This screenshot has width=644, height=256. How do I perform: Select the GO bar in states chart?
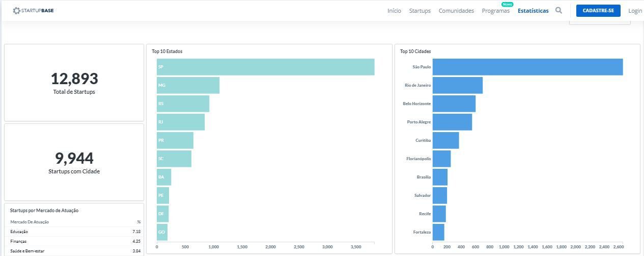click(x=162, y=232)
